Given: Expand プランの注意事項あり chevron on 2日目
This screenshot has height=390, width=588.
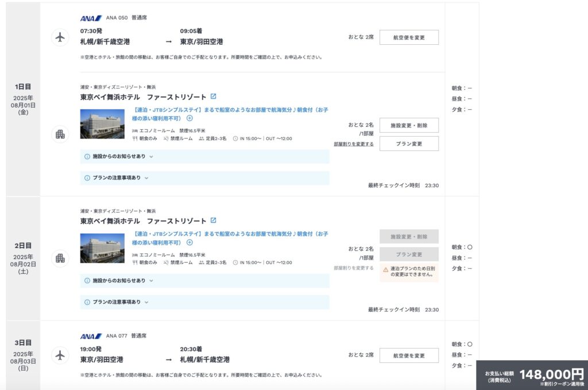Looking at the screenshot, I should [x=146, y=302].
